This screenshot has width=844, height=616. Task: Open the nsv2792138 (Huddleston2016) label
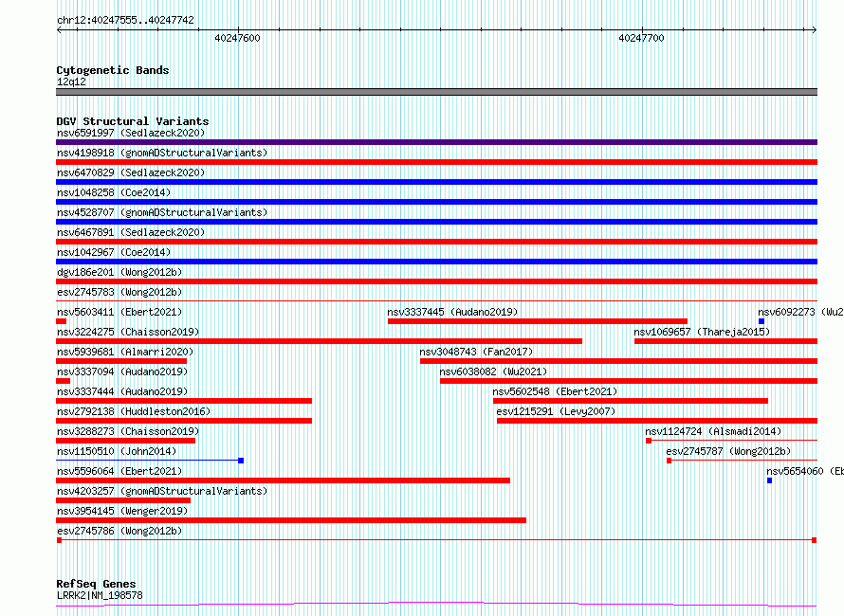tap(134, 411)
